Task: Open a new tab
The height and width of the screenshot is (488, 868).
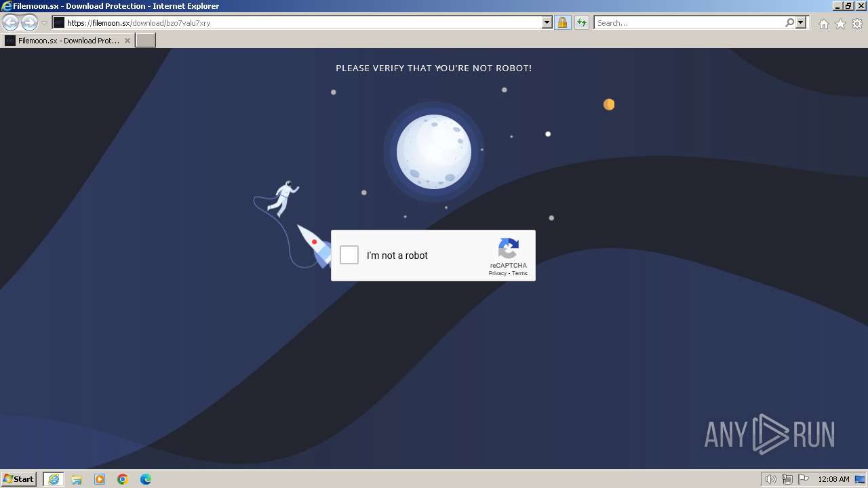Action: point(146,41)
